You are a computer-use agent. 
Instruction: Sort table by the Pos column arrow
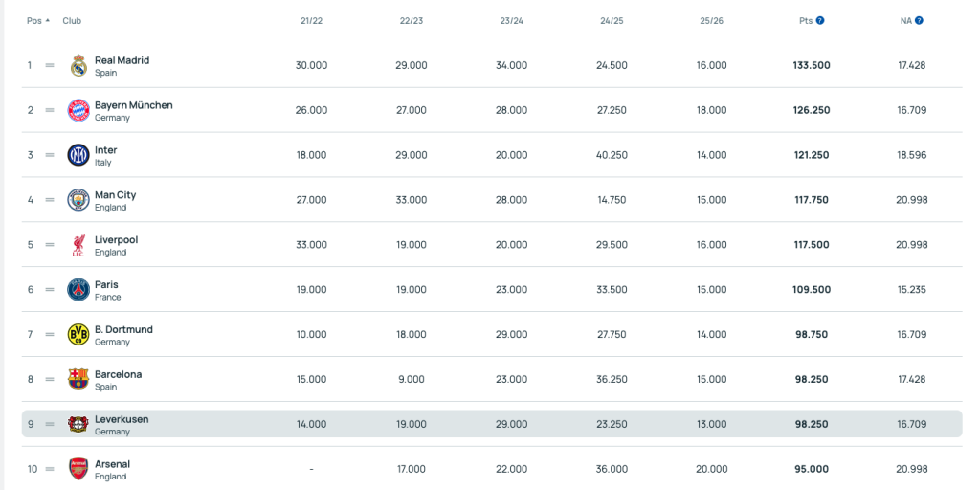pyautogui.click(x=48, y=21)
